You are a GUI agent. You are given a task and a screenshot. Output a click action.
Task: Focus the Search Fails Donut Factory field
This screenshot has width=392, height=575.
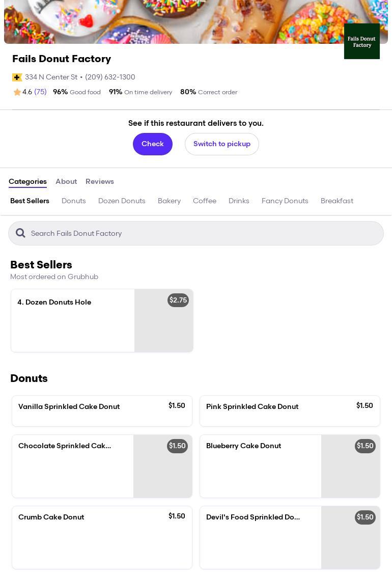pyautogui.click(x=204, y=233)
